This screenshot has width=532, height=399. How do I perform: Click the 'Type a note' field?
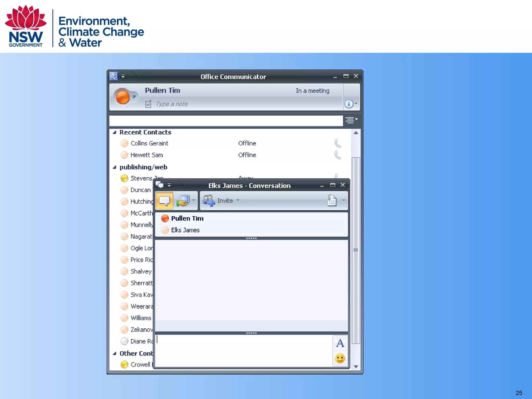(x=172, y=104)
